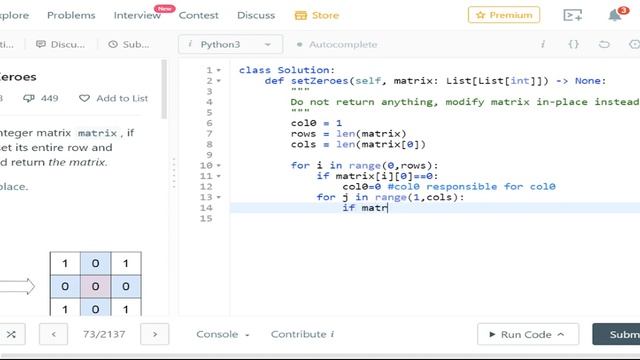Click the shuffle random problem icon

point(11,334)
